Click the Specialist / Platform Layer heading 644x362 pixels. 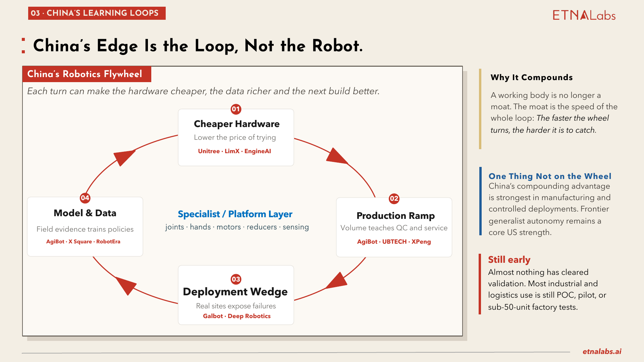coord(235,214)
